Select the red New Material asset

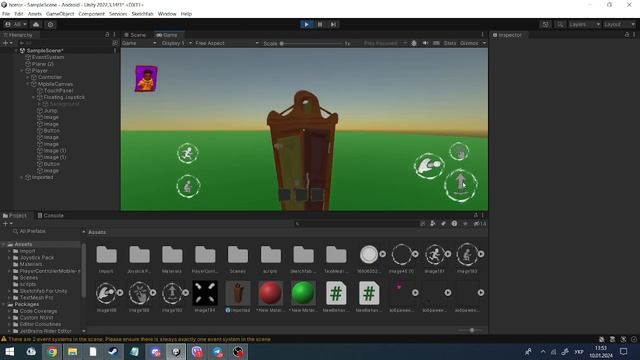click(x=270, y=296)
